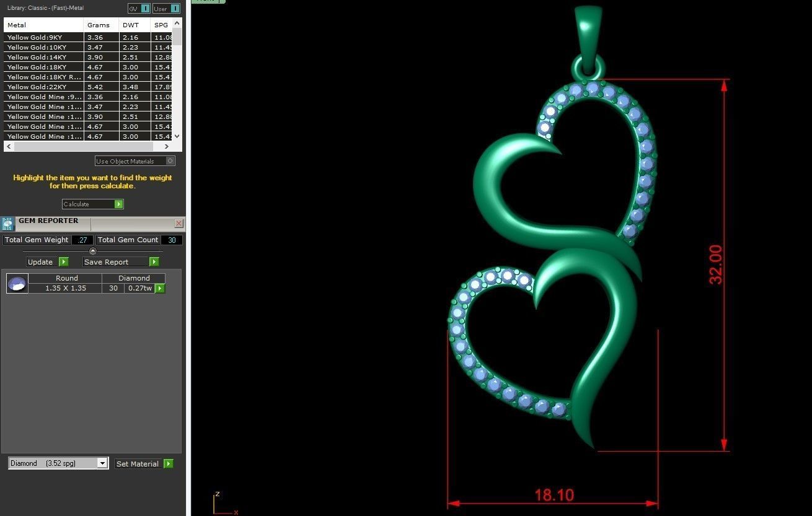812x516 pixels.
Task: Click the Metal column header
Action: pos(44,25)
